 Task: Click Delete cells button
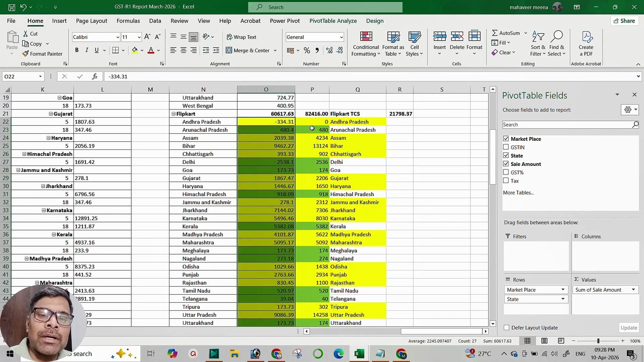pyautogui.click(x=457, y=44)
